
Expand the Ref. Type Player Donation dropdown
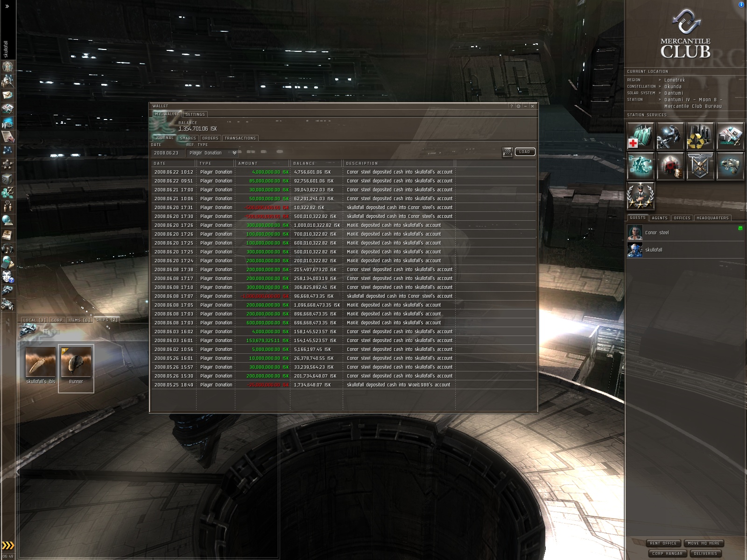pos(212,153)
